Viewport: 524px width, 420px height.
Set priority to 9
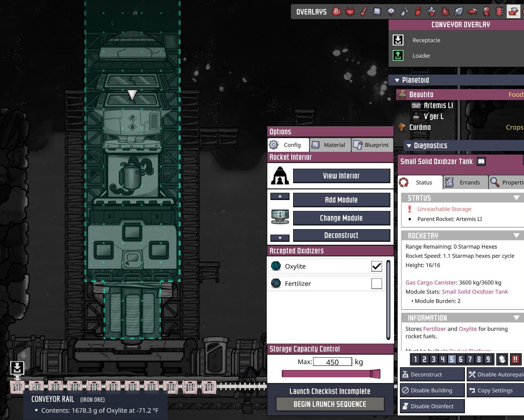(x=488, y=359)
